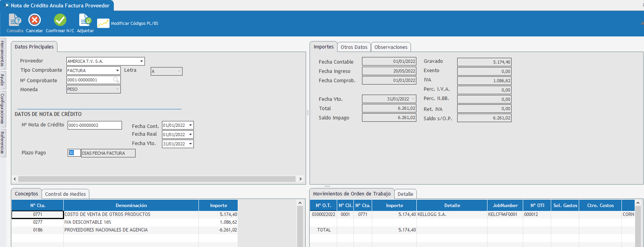This screenshot has width=644, height=247.
Task: Select the Detalle tab
Action: tap(405, 194)
